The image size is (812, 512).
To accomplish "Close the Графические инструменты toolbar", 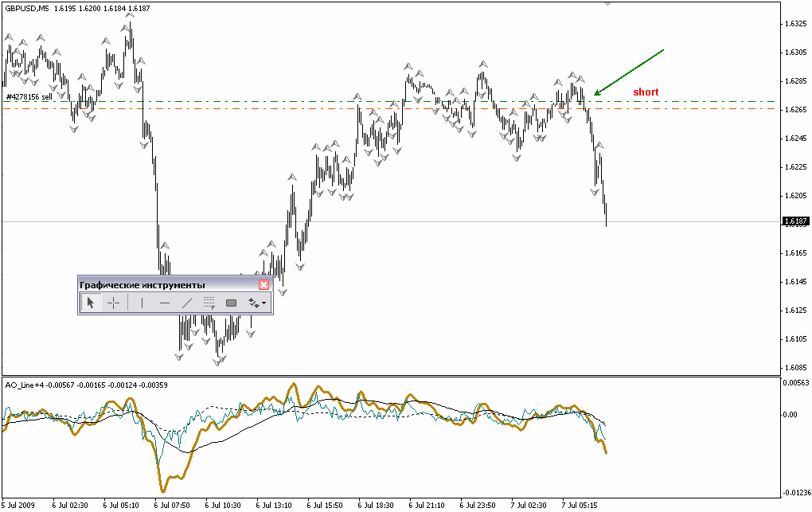I will click(x=264, y=284).
